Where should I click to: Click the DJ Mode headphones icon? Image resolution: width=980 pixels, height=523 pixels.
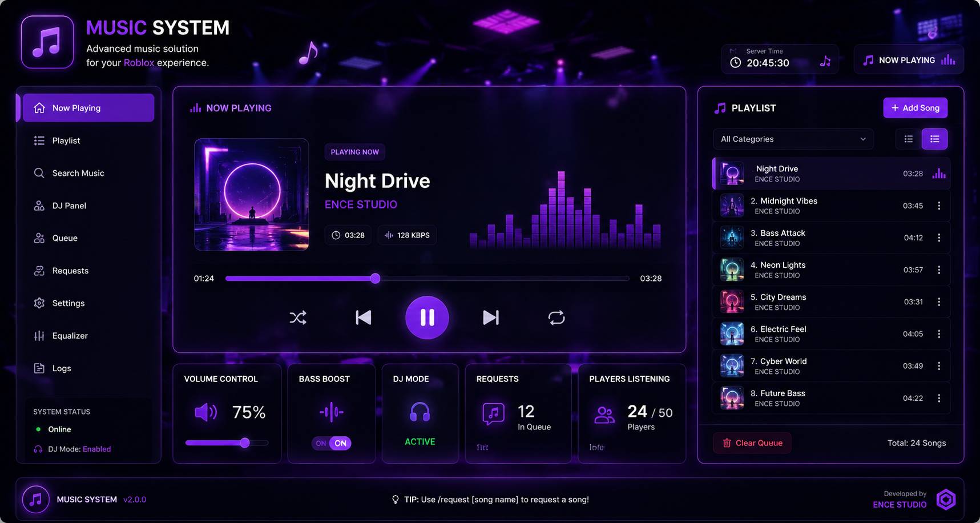(x=420, y=412)
